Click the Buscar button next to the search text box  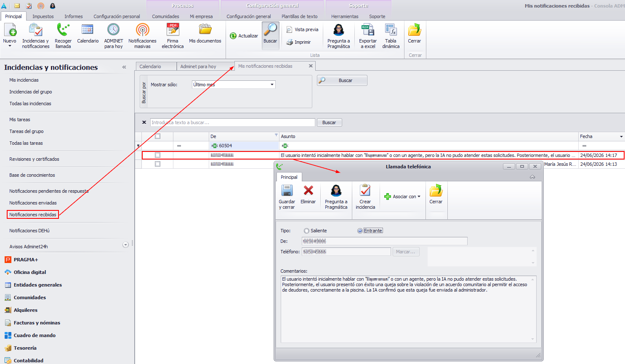tap(329, 122)
